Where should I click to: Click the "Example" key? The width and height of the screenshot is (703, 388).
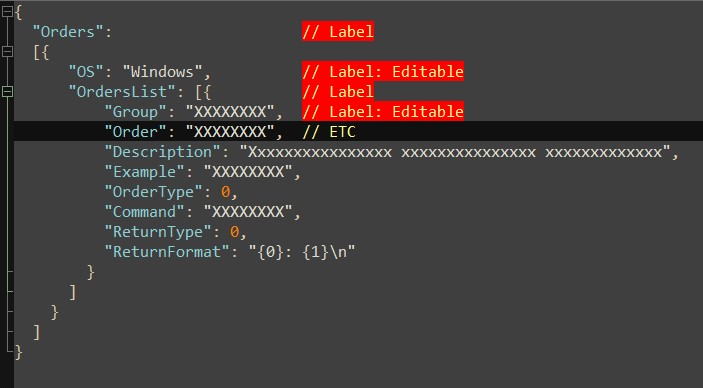tap(144, 172)
